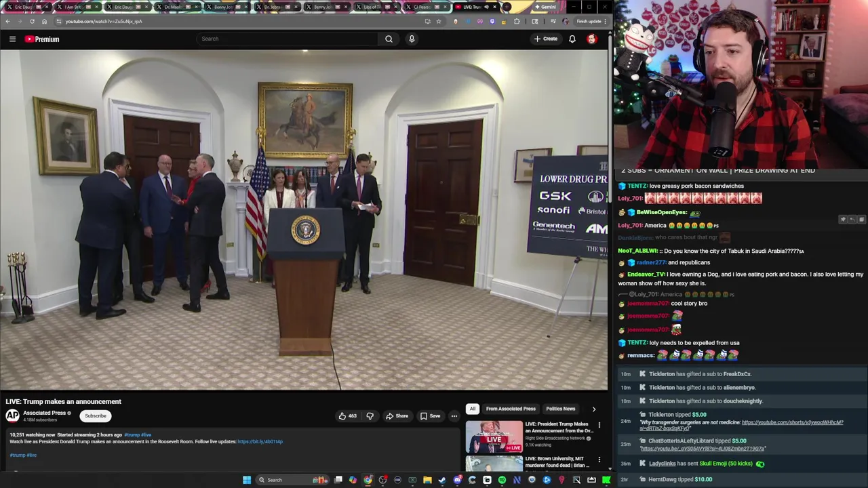
Task: Start voice search with microphone icon
Action: click(411, 39)
